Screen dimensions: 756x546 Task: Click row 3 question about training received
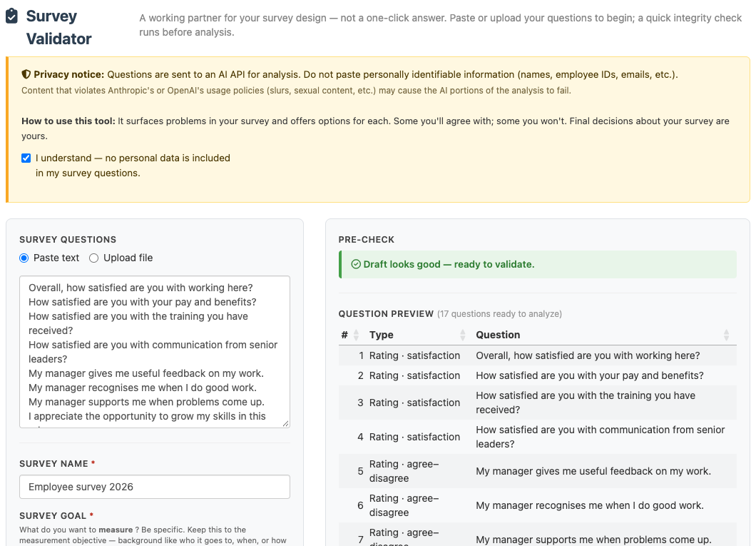[586, 403]
